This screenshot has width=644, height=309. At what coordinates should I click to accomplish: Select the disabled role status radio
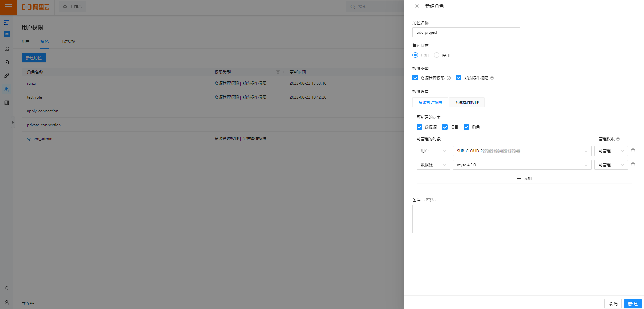point(437,55)
